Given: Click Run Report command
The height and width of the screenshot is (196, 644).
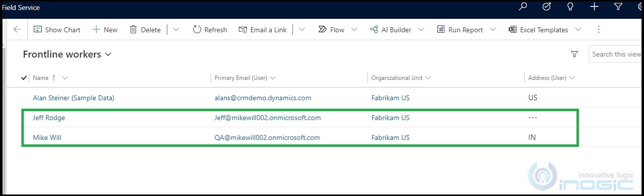Looking at the screenshot, I should click(460, 30).
